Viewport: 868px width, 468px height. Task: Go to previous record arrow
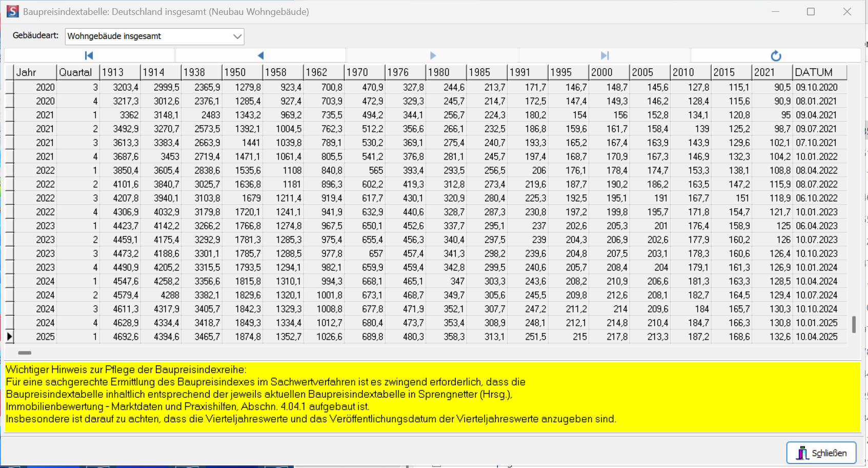pos(260,55)
